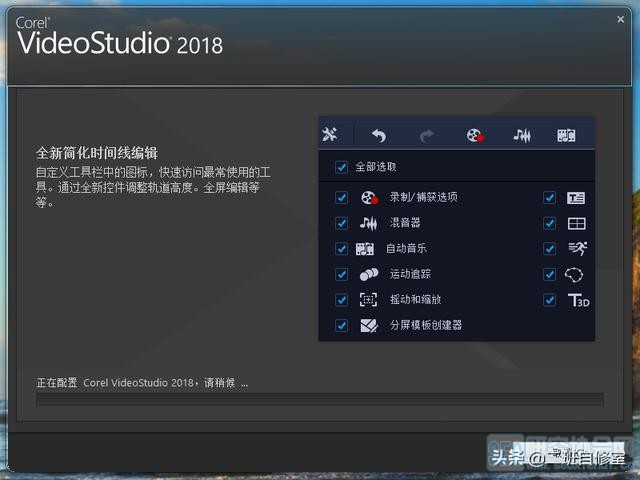The height and width of the screenshot is (480, 640).
Task: Click the grid layout icon in right column
Action: (x=576, y=223)
